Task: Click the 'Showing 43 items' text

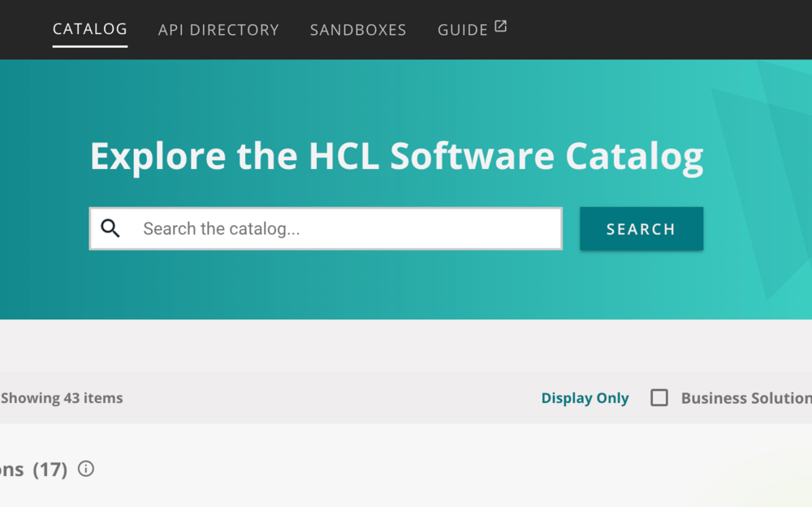Action: (x=62, y=398)
